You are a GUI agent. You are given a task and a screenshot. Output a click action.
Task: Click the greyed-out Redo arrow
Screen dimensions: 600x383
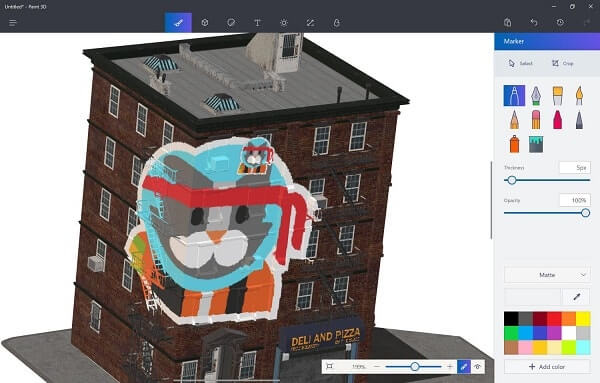(x=587, y=23)
